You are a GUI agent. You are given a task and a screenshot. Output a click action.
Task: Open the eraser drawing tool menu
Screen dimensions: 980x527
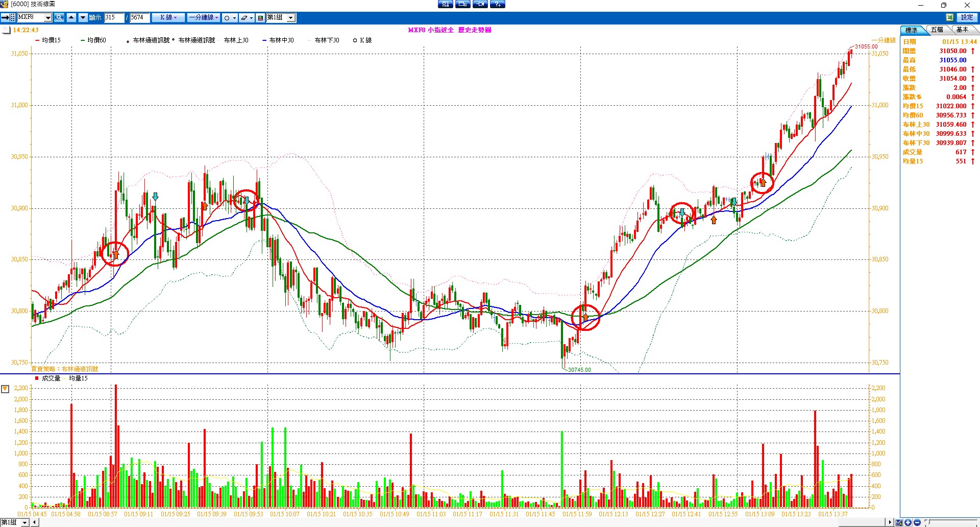tap(246, 17)
